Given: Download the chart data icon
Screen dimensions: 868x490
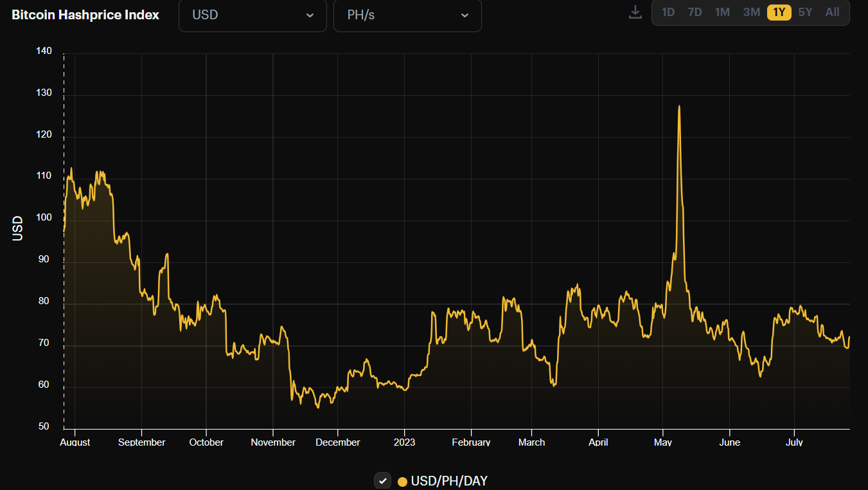Looking at the screenshot, I should tap(635, 12).
